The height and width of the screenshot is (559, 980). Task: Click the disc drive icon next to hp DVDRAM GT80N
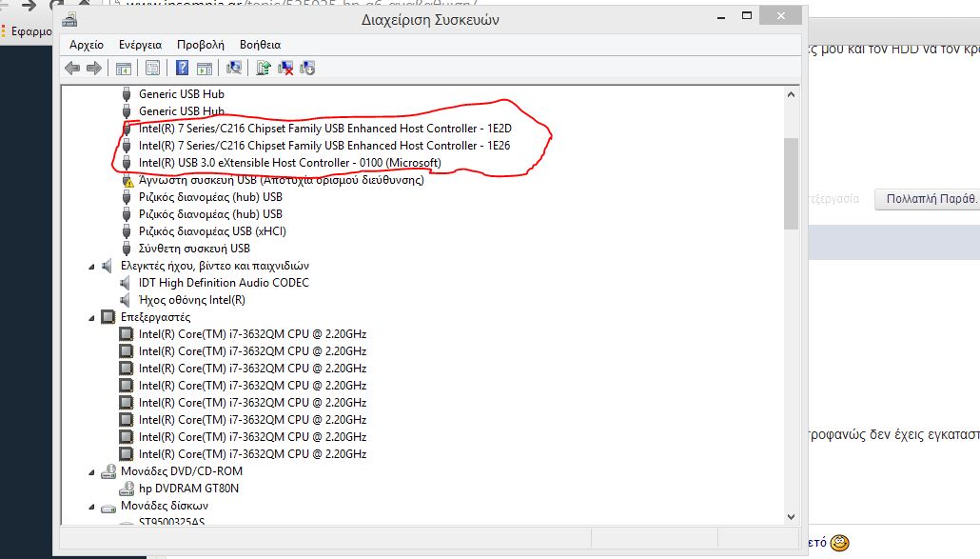pos(127,489)
